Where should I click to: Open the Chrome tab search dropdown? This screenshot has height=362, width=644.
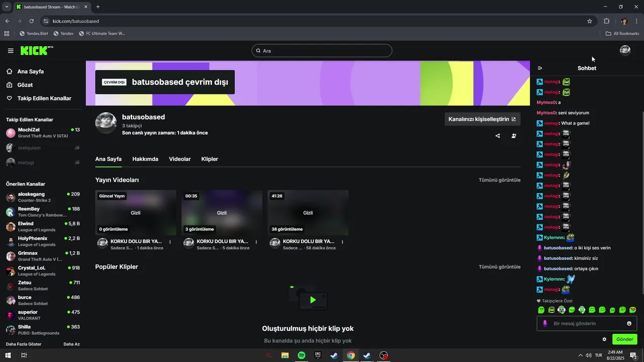click(7, 7)
